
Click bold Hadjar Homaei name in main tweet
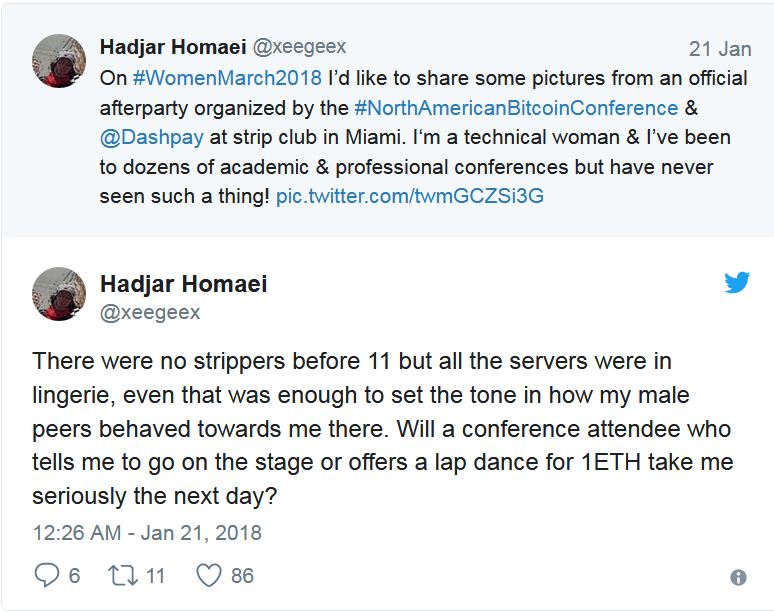[183, 284]
